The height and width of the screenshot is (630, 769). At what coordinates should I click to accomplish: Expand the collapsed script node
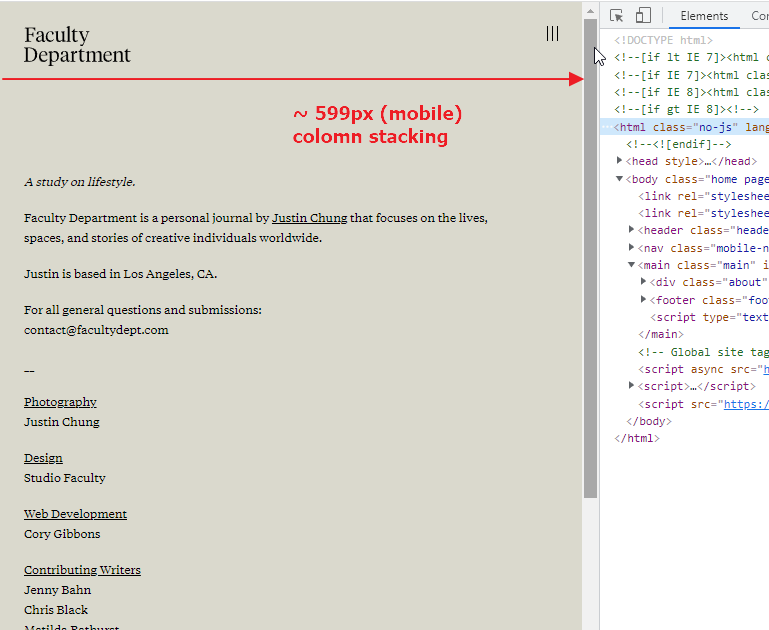(632, 385)
